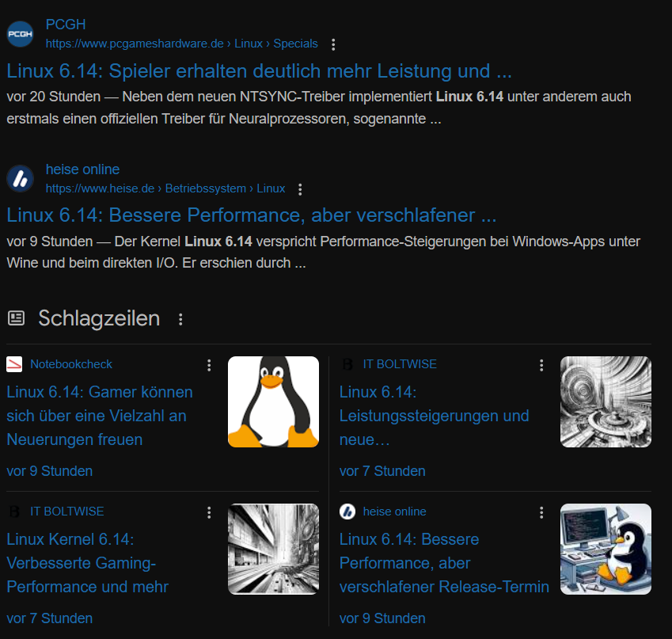Open the 'Linux 6.14: Spieler erhalten deutlich mehr Leistung' result
Viewport: 672px width, 639px height.
[260, 71]
